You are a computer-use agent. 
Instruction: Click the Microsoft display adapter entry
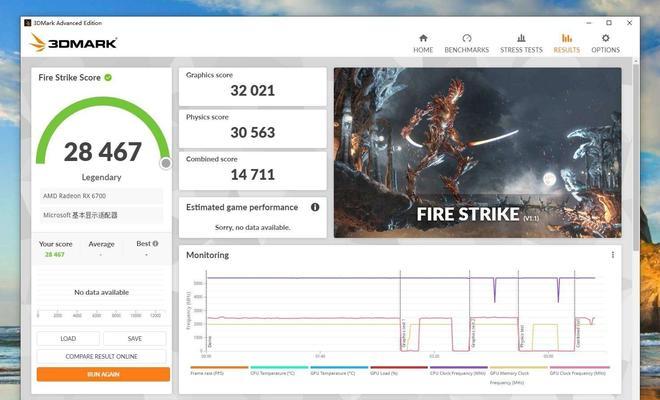pos(101,215)
